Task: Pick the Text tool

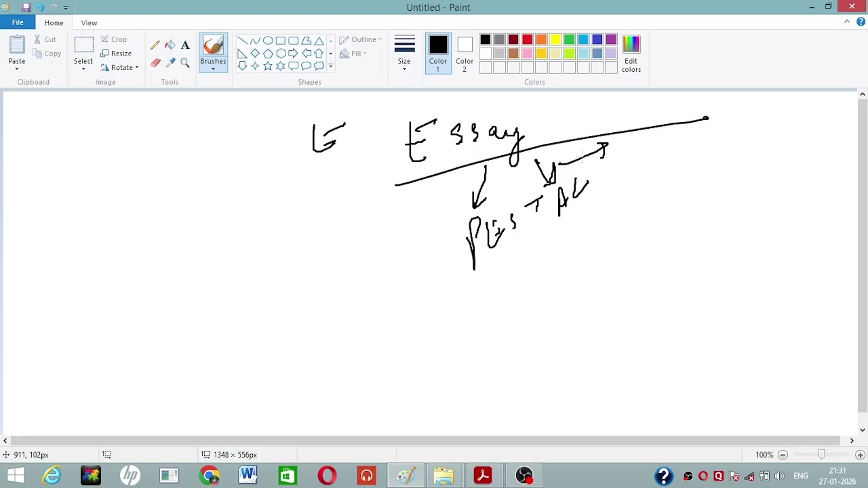Action: (185, 45)
